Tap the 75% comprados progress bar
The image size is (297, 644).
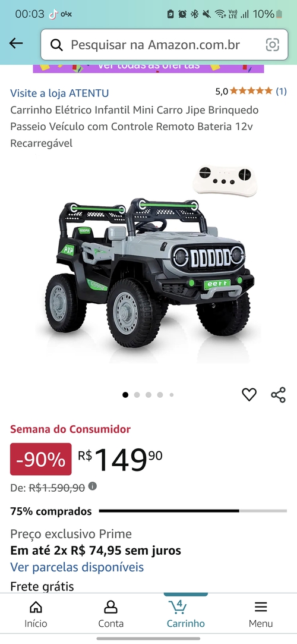[193, 511]
